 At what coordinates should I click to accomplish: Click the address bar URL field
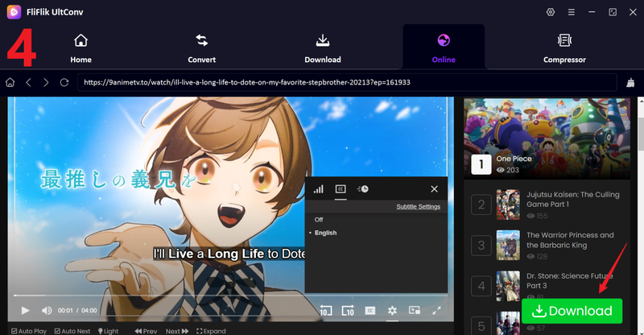[x=347, y=82]
